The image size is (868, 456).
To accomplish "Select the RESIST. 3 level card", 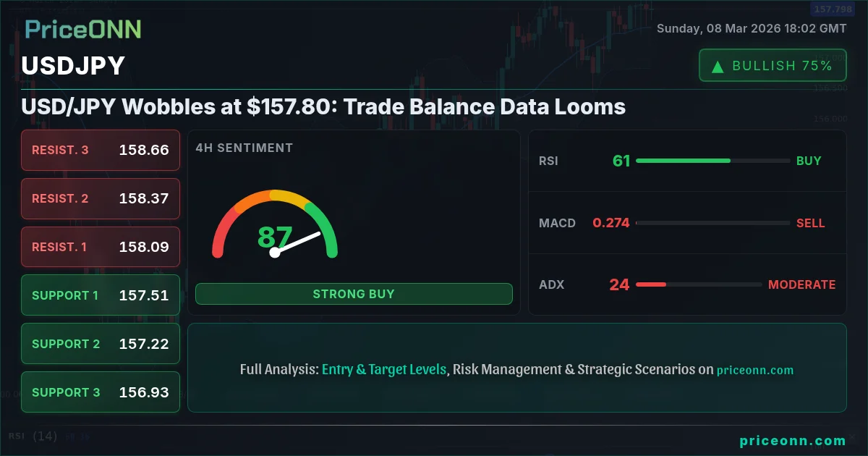I will tap(101, 150).
